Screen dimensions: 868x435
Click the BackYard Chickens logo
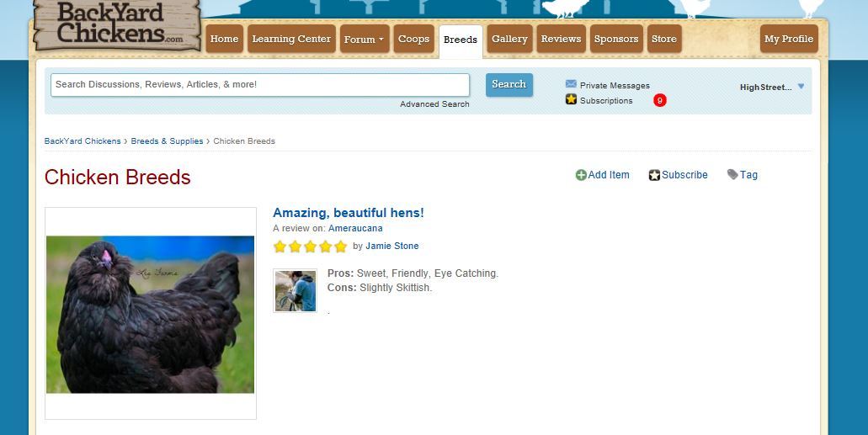[x=117, y=25]
